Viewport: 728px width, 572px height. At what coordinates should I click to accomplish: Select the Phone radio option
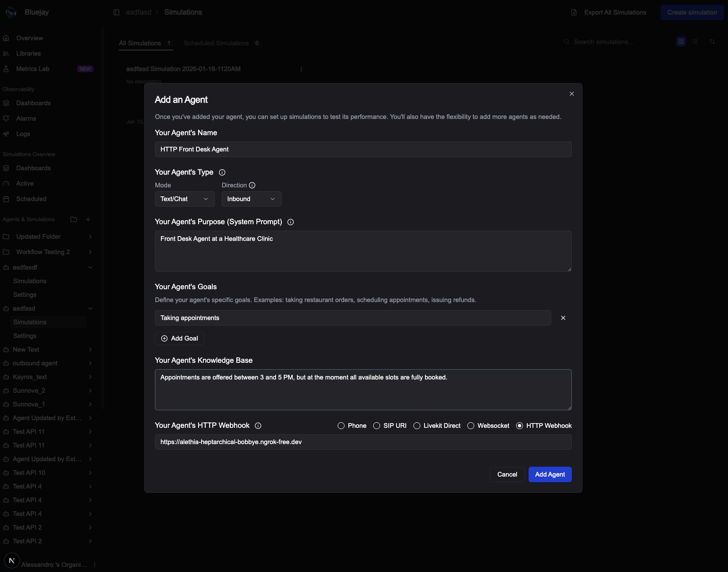(341, 426)
